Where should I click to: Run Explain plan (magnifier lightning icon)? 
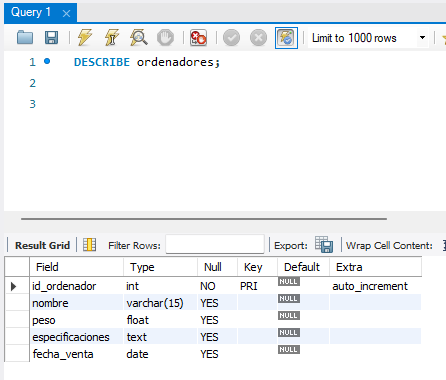click(139, 37)
